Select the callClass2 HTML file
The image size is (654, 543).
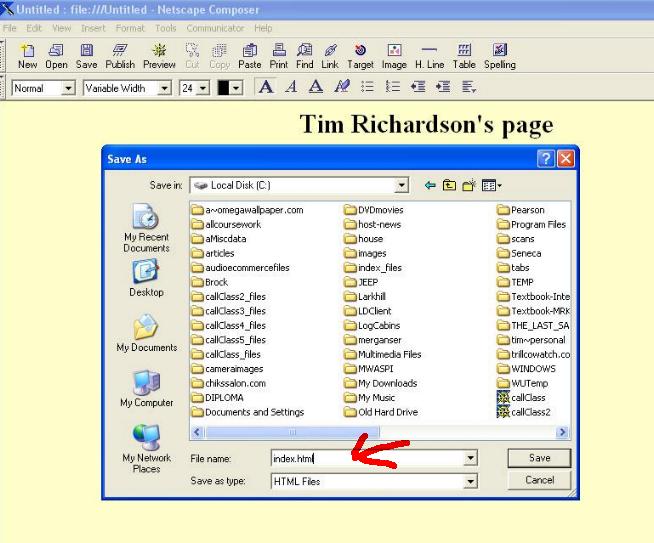pyautogui.click(x=524, y=412)
